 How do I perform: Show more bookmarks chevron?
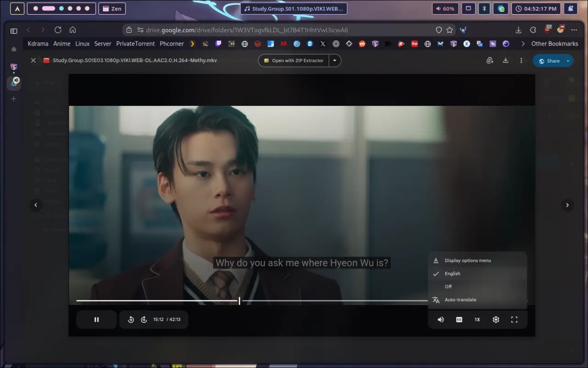click(523, 44)
